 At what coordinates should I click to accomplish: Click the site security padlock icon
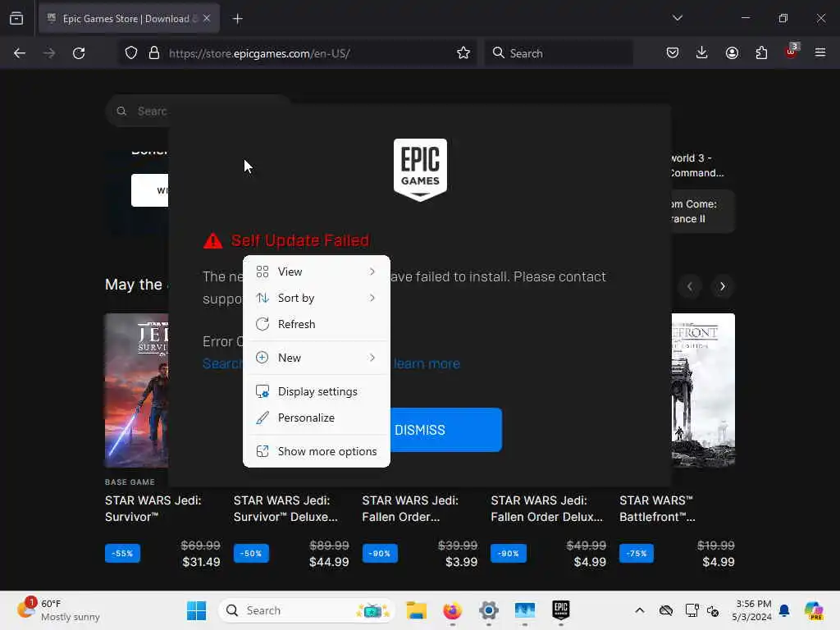(153, 53)
